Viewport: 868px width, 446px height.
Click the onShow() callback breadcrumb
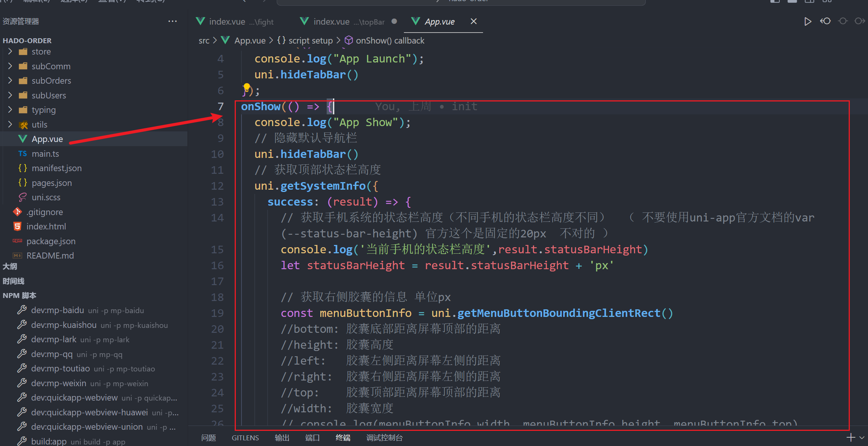[390, 41]
